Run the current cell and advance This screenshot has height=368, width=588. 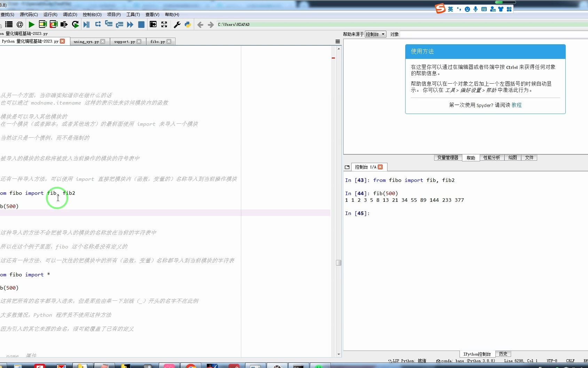[53, 24]
